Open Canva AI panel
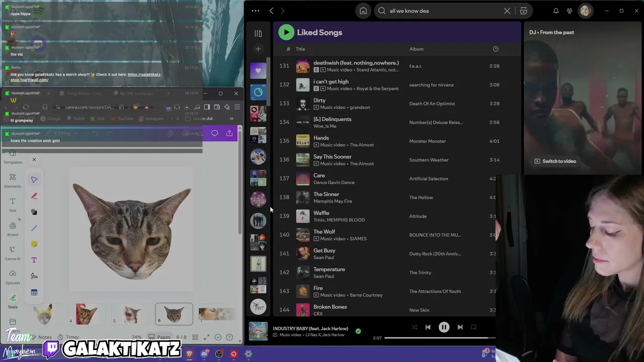 [13, 253]
